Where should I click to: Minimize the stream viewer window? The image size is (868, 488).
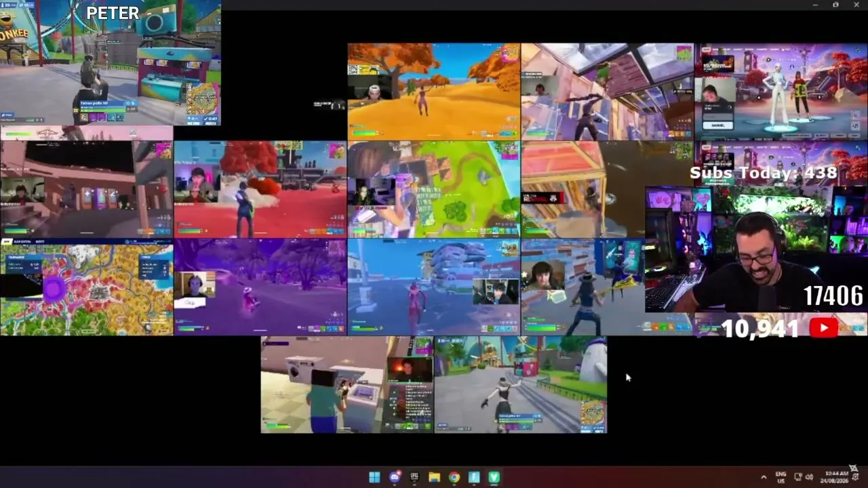[816, 5]
